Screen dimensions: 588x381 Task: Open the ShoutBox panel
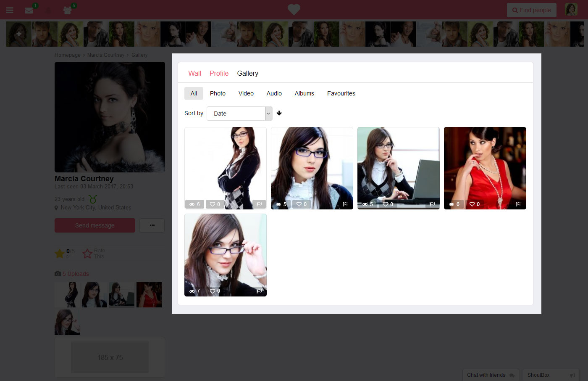551,375
